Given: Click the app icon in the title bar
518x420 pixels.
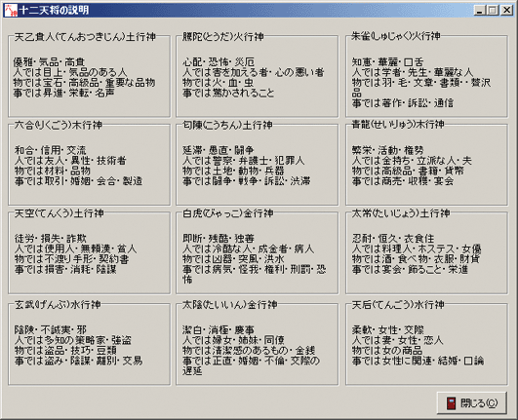Looking at the screenshot, I should click(11, 10).
